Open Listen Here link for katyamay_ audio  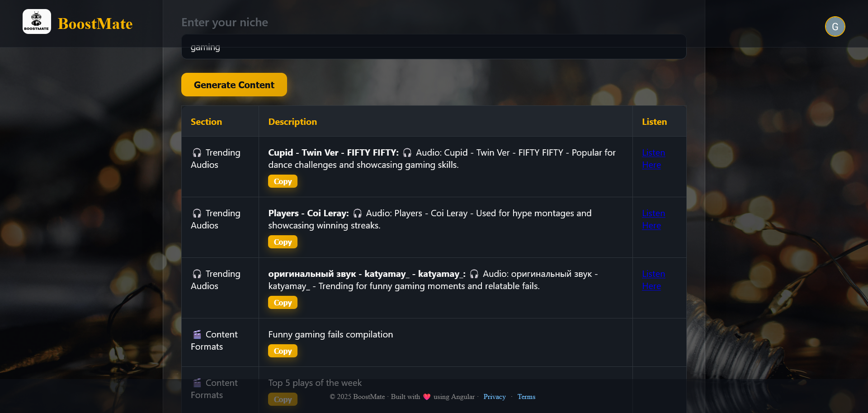pos(653,280)
